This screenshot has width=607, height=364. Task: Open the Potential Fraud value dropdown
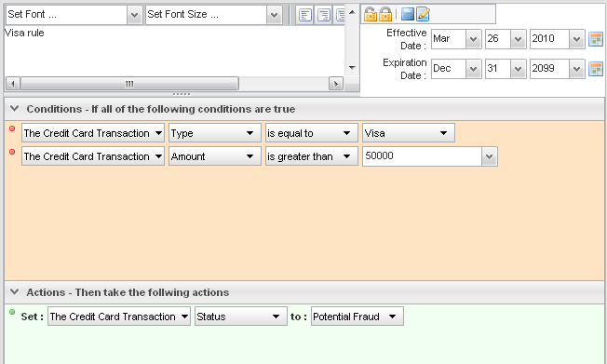click(x=357, y=317)
